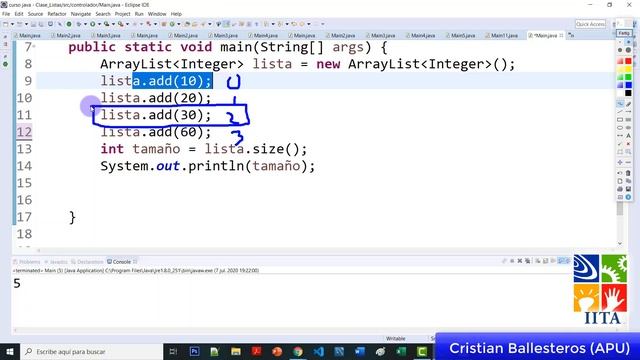Open the File menu
640x360 pixels.
point(6,14)
